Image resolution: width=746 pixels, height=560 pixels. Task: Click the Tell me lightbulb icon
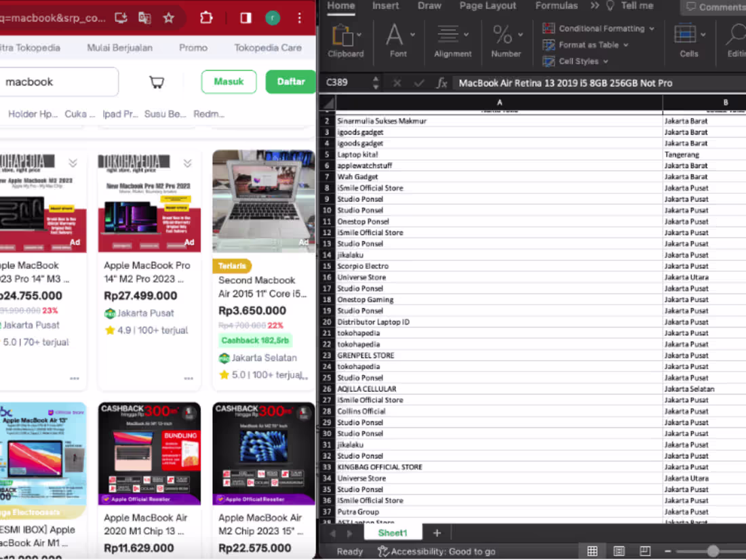pyautogui.click(x=610, y=5)
